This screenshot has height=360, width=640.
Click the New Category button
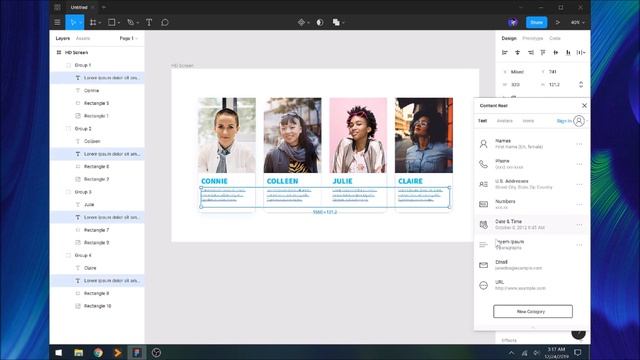[x=533, y=311]
